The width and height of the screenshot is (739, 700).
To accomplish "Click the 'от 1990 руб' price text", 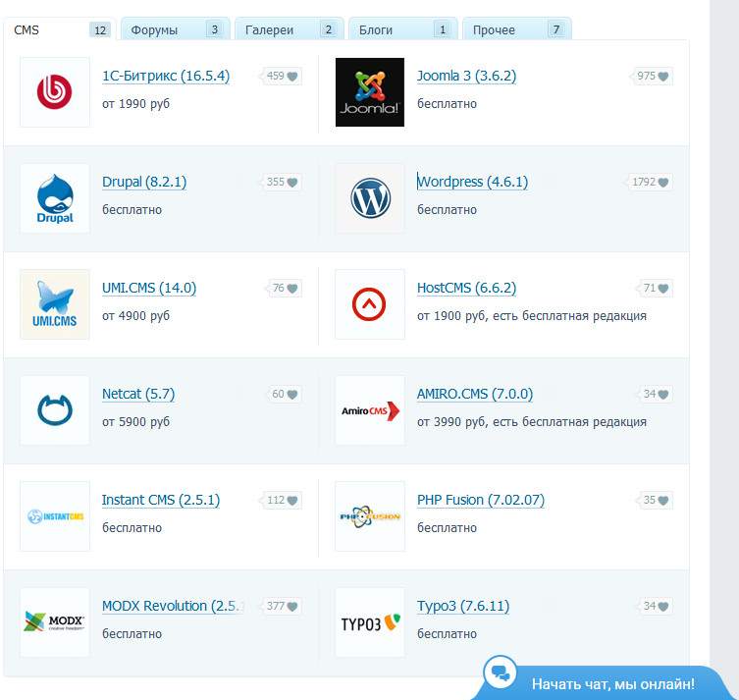I will tap(135, 104).
